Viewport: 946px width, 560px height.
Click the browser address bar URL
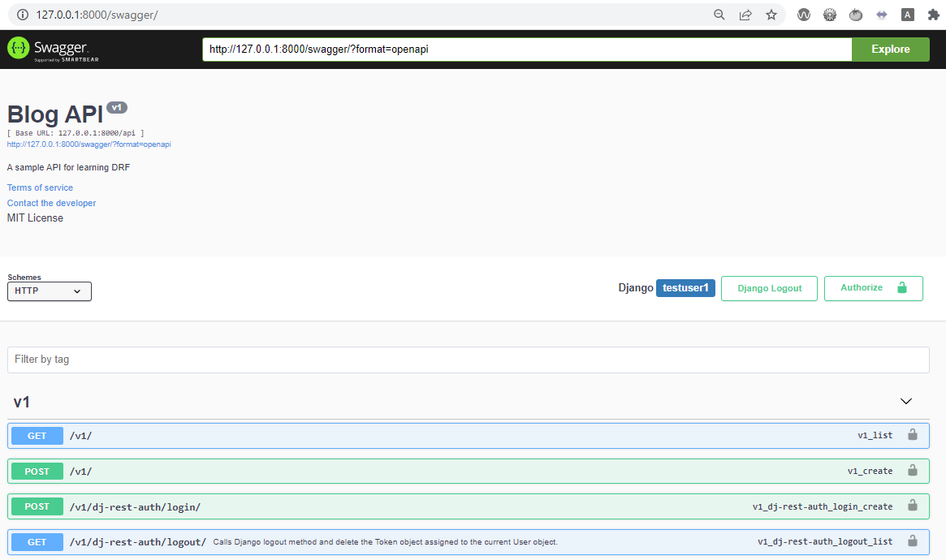coord(97,15)
